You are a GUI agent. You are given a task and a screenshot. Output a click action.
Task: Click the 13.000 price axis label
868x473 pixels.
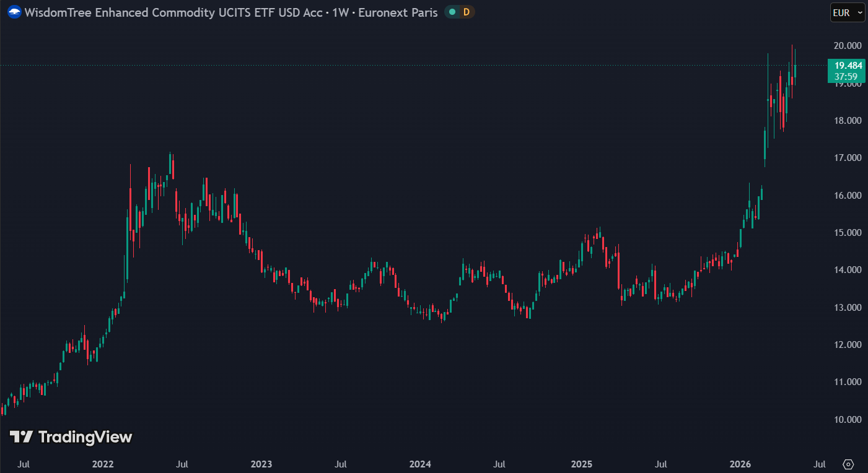click(x=848, y=308)
